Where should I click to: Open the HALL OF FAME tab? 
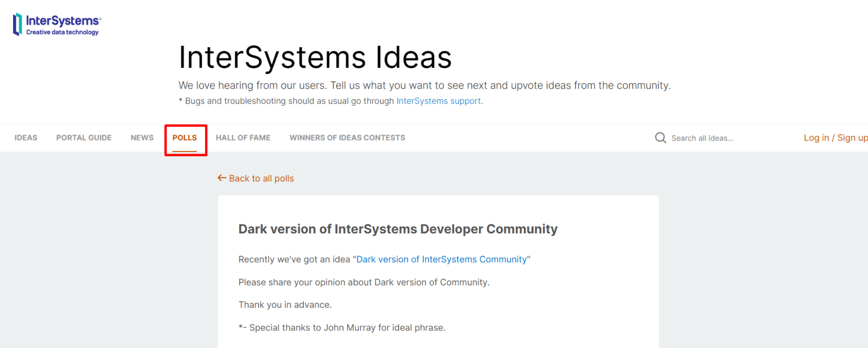[x=243, y=138]
